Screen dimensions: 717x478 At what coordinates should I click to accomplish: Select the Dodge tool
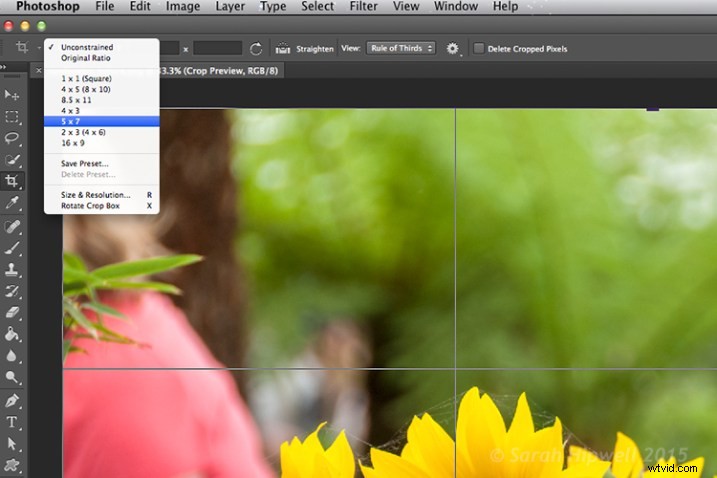pos(11,377)
